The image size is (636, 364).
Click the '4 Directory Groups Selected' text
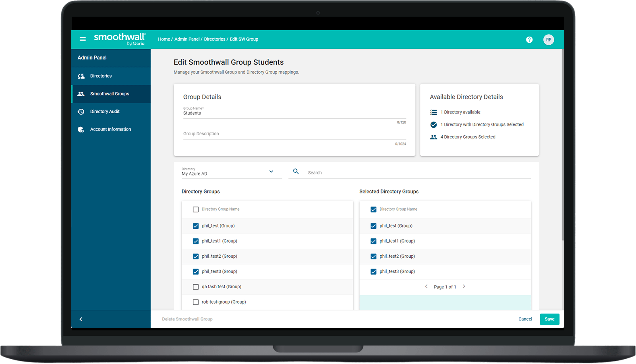click(x=468, y=137)
